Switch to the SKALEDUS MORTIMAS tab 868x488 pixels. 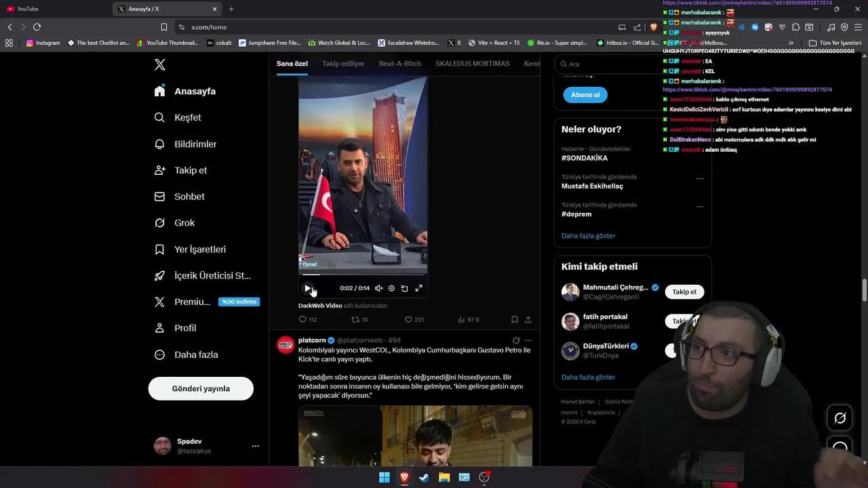[x=473, y=64]
